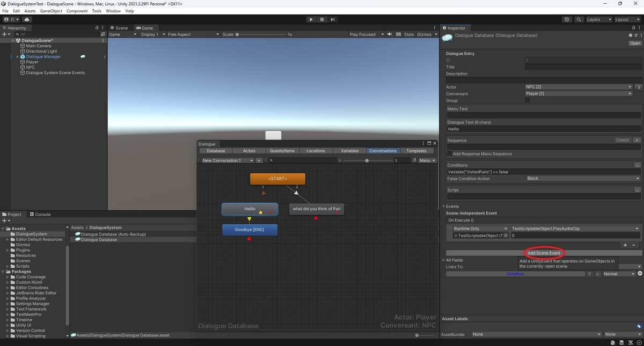The width and height of the screenshot is (644, 346).
Task: Toggle the Game view Stats button
Action: (409, 34)
